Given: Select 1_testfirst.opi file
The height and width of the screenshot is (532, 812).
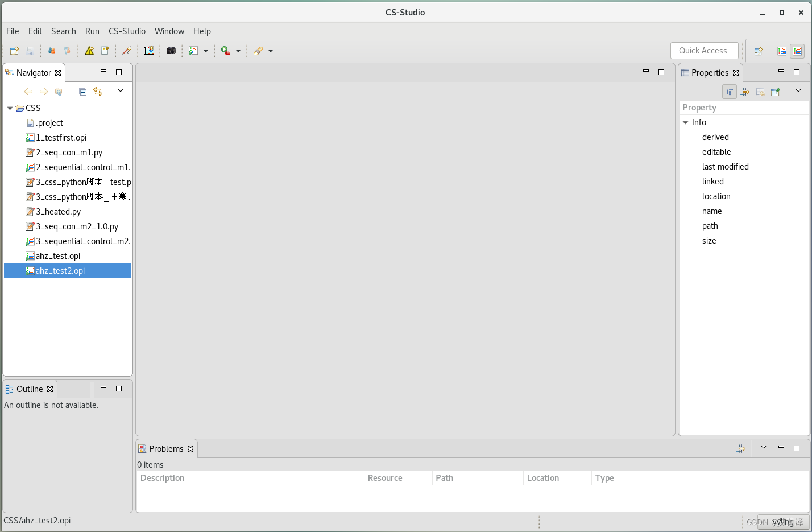Looking at the screenshot, I should pyautogui.click(x=61, y=138).
